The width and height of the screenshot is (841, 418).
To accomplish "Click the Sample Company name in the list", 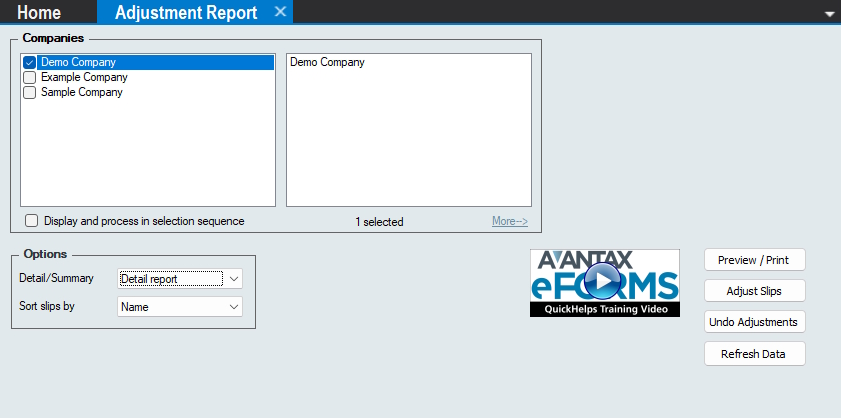I will click(x=81, y=92).
